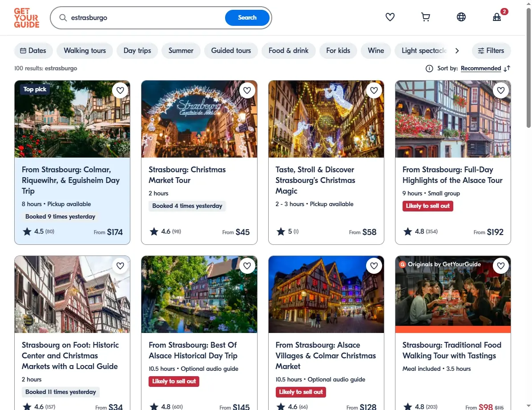Open Traditional Food Walking Tour title
The height and width of the screenshot is (410, 532).
451,350
